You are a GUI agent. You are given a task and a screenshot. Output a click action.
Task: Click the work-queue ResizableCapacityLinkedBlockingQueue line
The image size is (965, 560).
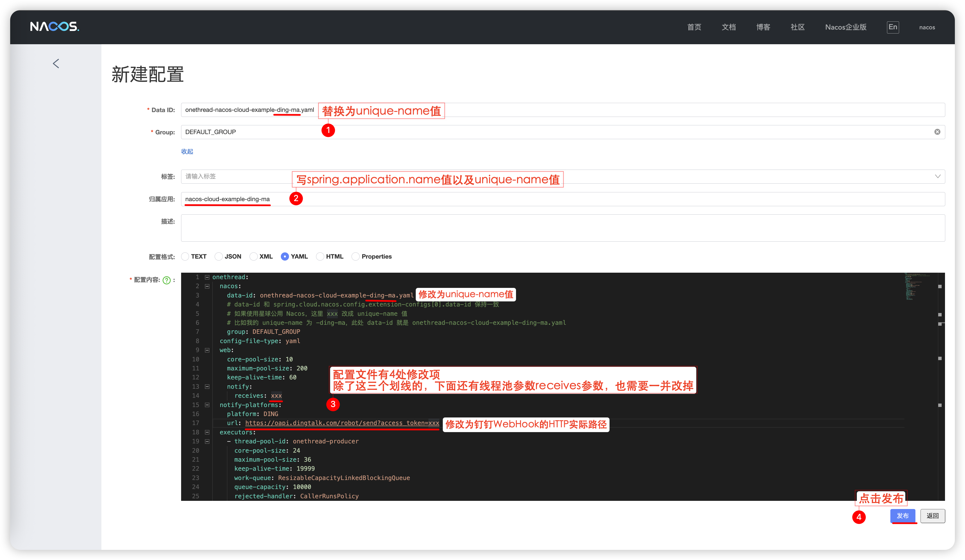coord(322,478)
